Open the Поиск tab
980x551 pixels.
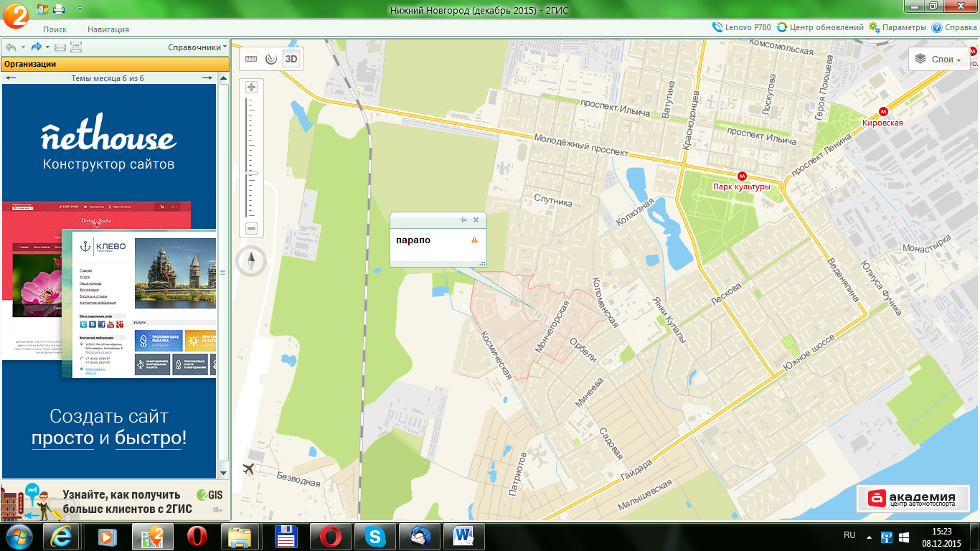tap(55, 29)
